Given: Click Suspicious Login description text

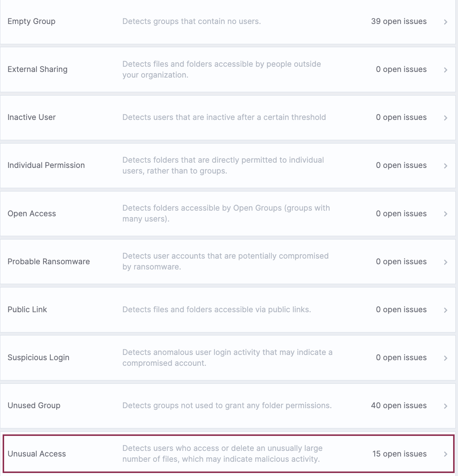Looking at the screenshot, I should tap(227, 358).
